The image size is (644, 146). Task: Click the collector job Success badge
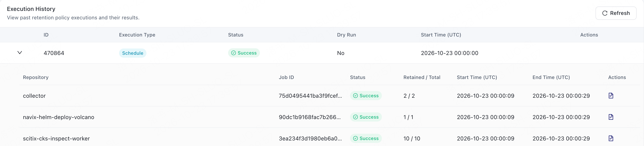[x=366, y=95]
